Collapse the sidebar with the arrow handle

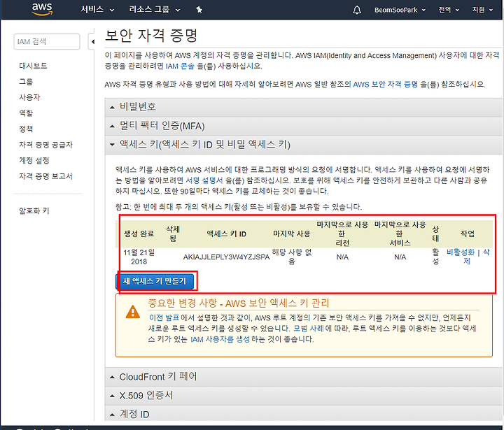coord(92,42)
